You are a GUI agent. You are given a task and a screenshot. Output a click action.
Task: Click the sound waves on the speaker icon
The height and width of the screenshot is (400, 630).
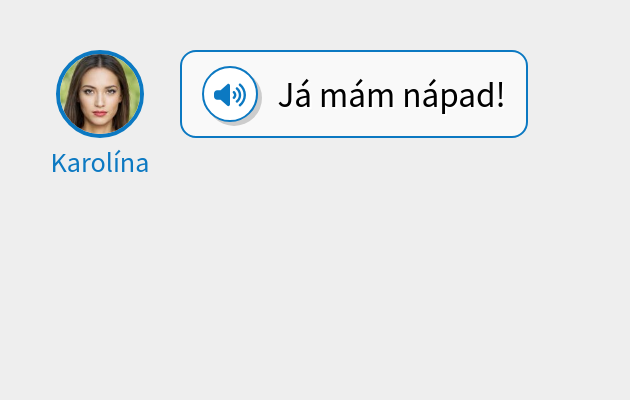point(239,95)
